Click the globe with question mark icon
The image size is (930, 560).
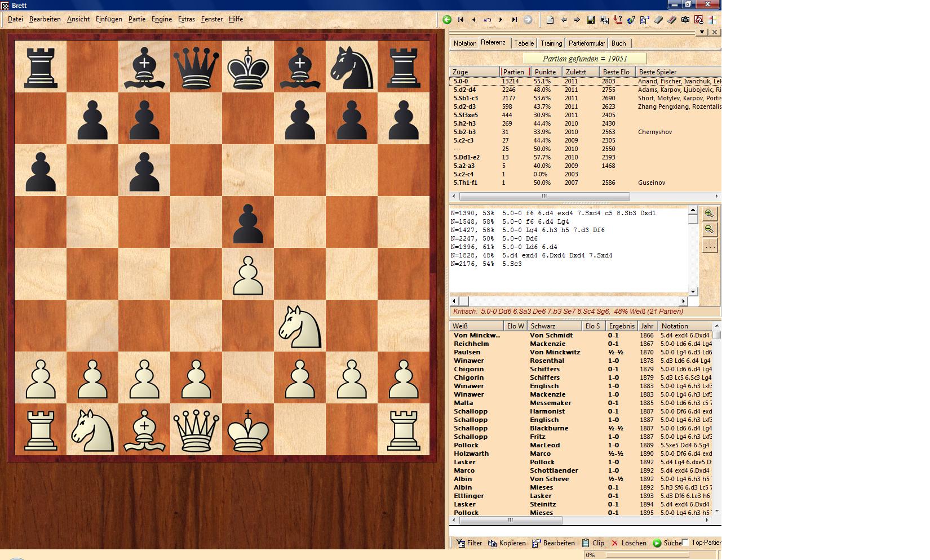point(631,20)
